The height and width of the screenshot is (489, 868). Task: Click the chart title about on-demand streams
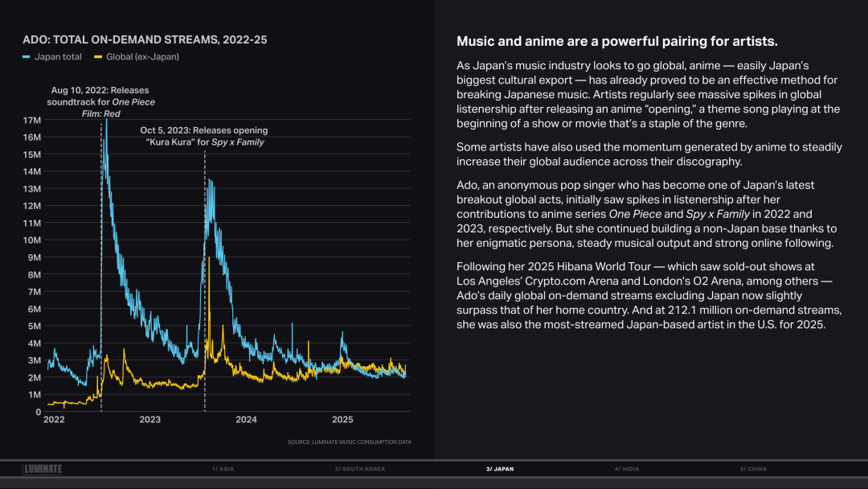coord(145,39)
